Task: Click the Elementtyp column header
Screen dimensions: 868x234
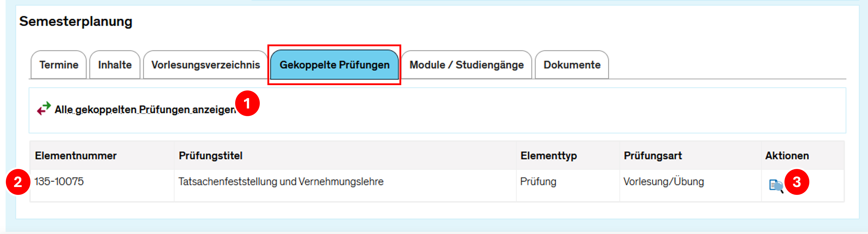Action: tap(549, 156)
